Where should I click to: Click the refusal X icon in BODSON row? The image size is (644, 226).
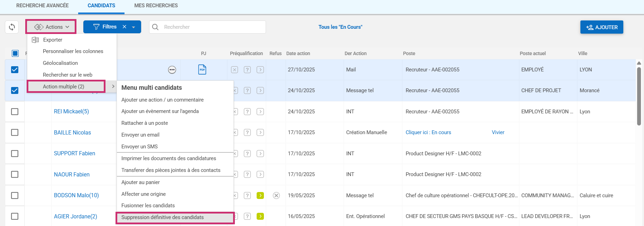coord(276,195)
